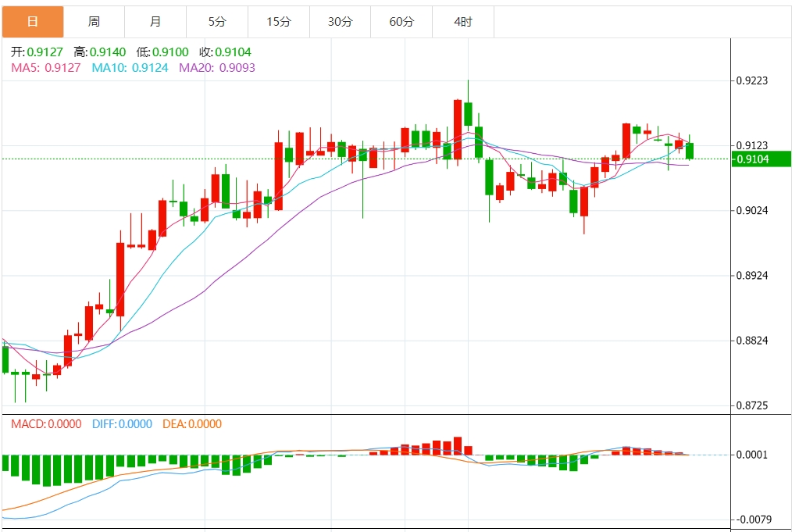Click the MA5: 0.9127 indicator label

tap(46, 68)
